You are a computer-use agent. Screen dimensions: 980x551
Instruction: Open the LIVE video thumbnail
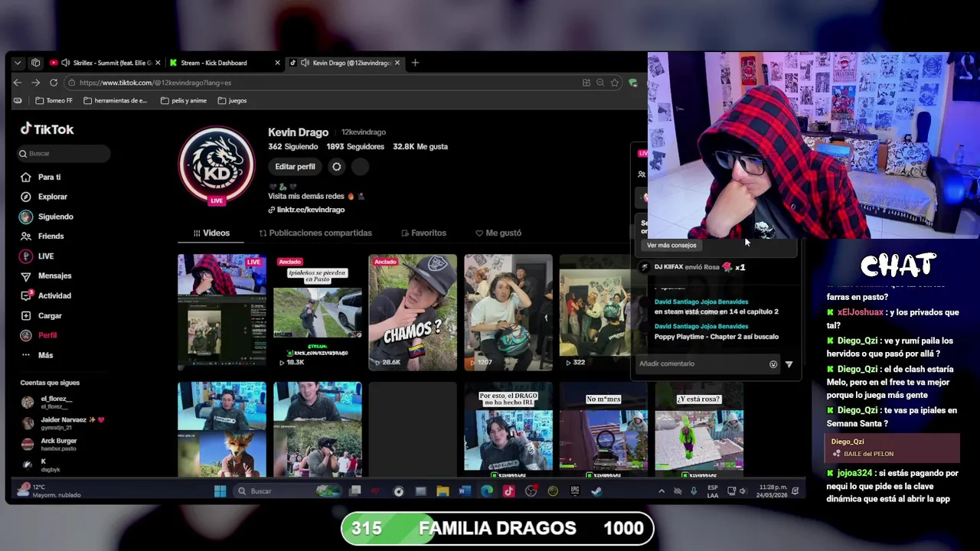pyautogui.click(x=222, y=312)
